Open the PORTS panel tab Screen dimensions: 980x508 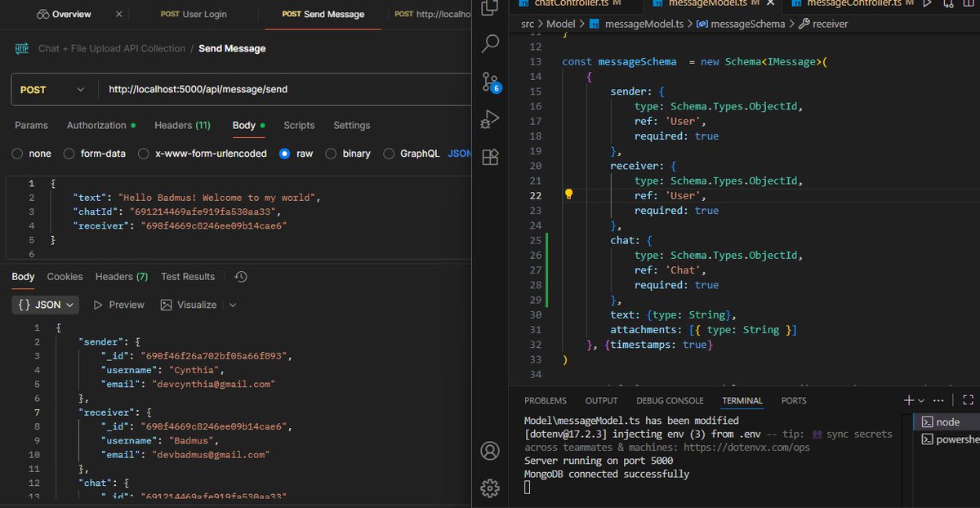coord(793,400)
